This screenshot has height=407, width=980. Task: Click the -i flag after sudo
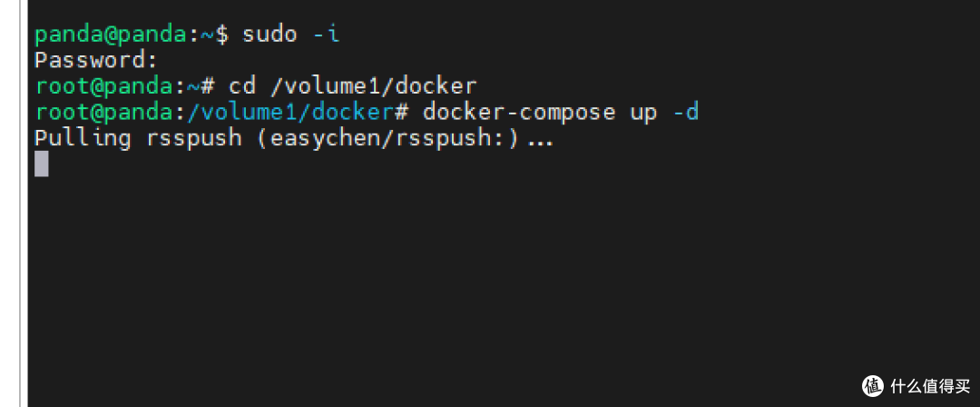[325, 34]
